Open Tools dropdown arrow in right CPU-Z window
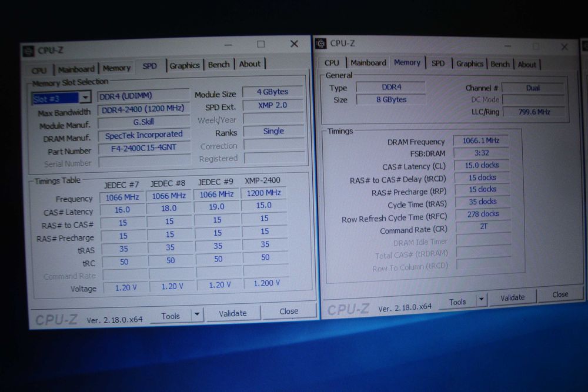This screenshot has height=392, width=588. [x=481, y=299]
